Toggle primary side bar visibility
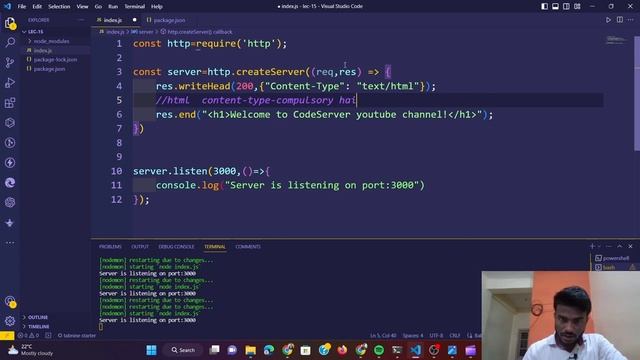The height and width of the screenshot is (360, 640). click(544, 6)
